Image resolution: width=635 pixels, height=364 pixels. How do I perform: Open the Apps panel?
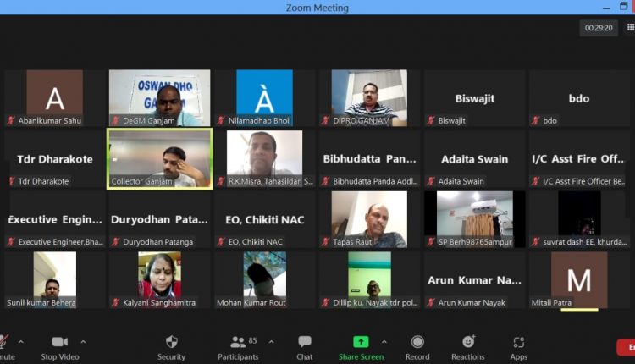point(518,346)
